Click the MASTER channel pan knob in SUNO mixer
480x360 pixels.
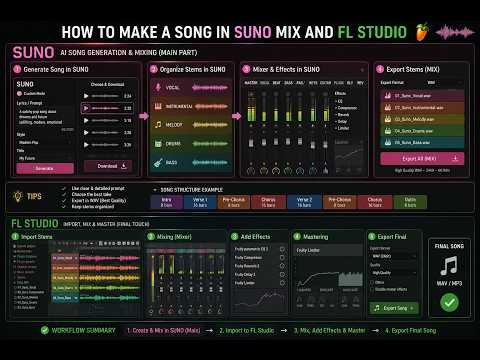pyautogui.click(x=251, y=171)
